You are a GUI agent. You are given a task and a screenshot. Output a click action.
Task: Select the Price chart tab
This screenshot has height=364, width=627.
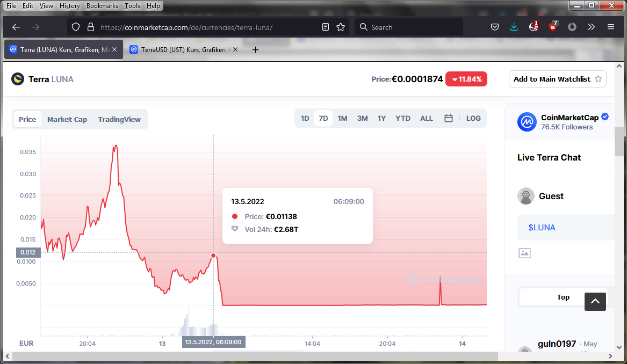(x=27, y=119)
